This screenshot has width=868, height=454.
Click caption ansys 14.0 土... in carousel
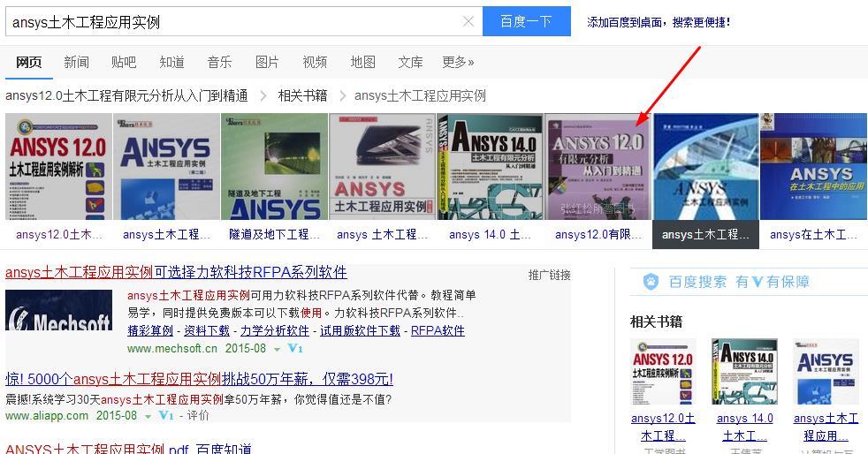coord(490,234)
